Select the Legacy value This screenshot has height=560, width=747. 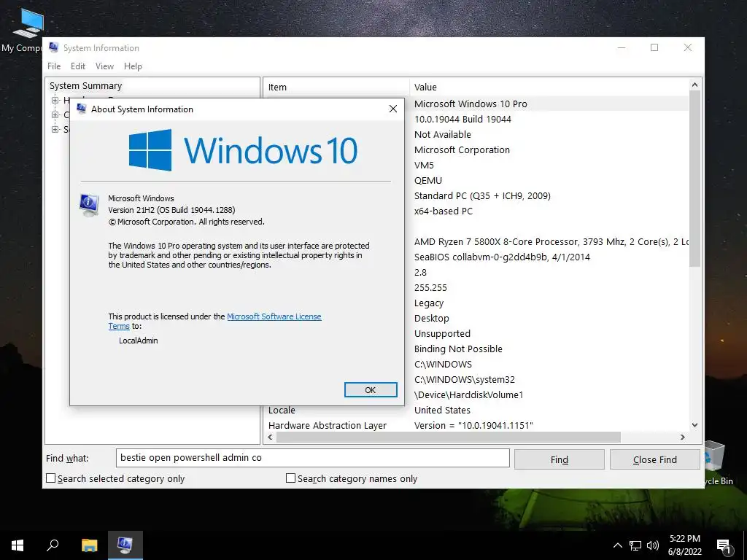coord(429,303)
